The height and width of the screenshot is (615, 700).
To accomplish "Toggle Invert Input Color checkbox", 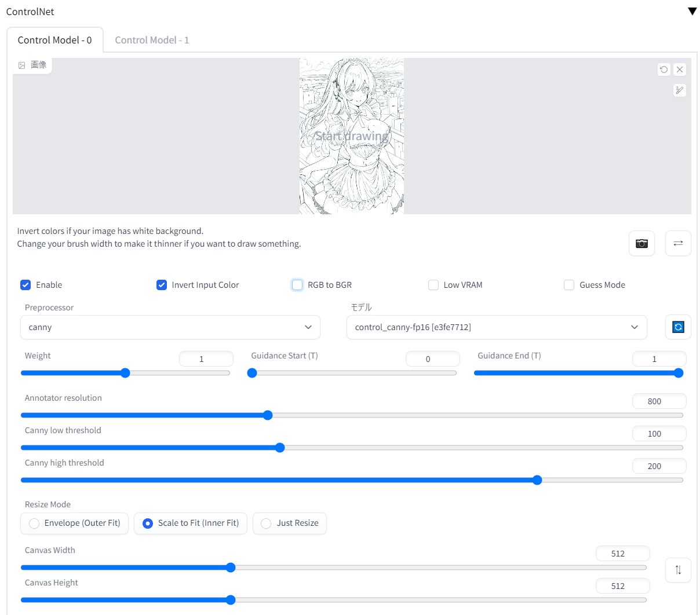I will [x=162, y=285].
